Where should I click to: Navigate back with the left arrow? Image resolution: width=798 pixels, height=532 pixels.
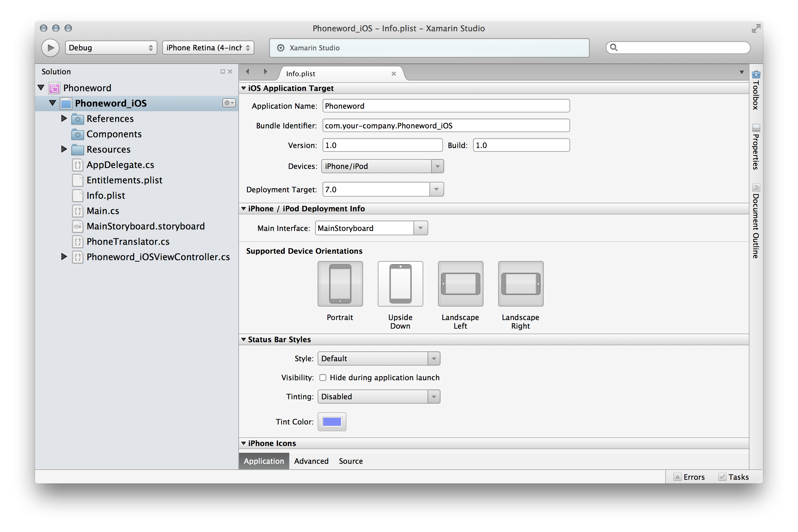(248, 72)
